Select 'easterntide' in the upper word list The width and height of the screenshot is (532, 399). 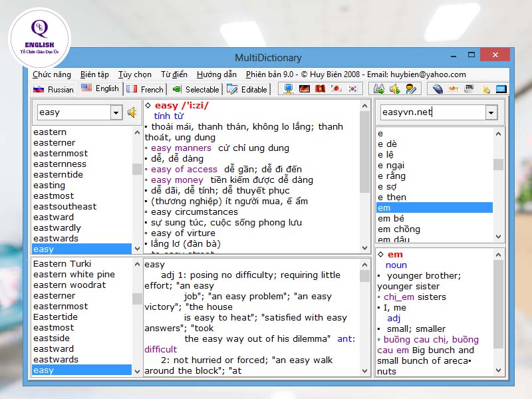58,174
